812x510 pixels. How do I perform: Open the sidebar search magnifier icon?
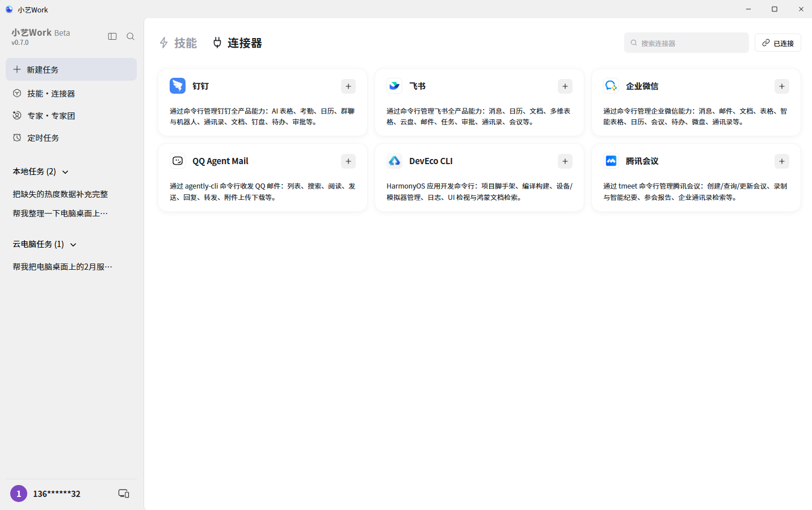pos(131,36)
